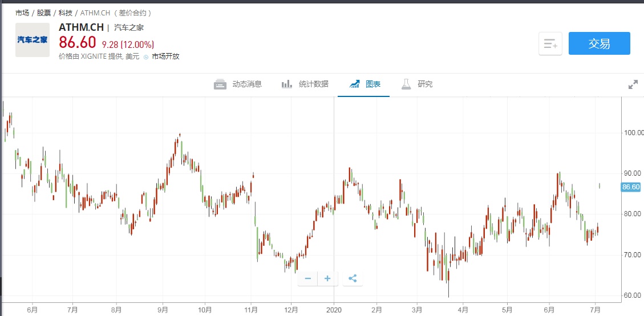Expand the chart to fullscreen

633,84
